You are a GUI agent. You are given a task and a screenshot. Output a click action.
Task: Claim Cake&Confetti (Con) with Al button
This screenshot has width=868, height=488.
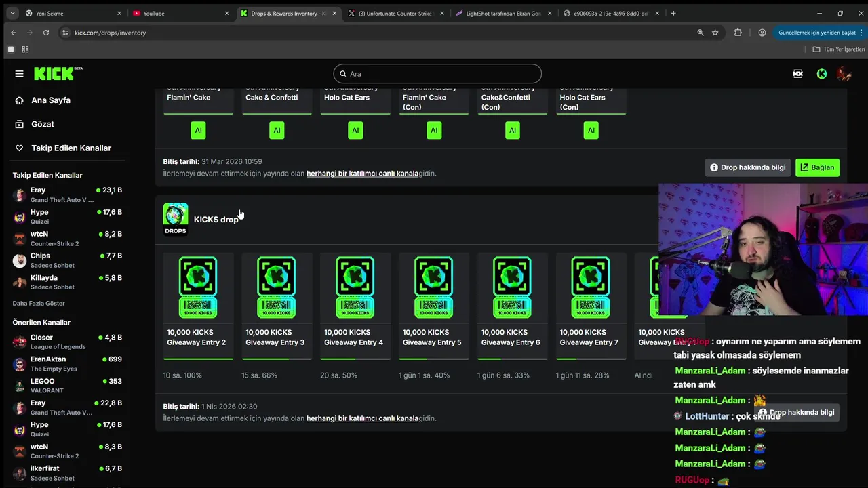coord(513,130)
